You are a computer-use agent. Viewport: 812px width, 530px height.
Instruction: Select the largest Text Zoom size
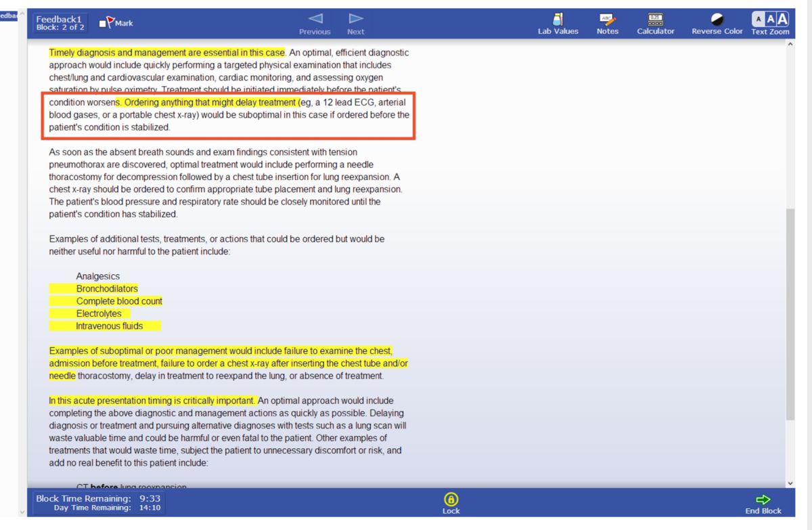point(782,20)
